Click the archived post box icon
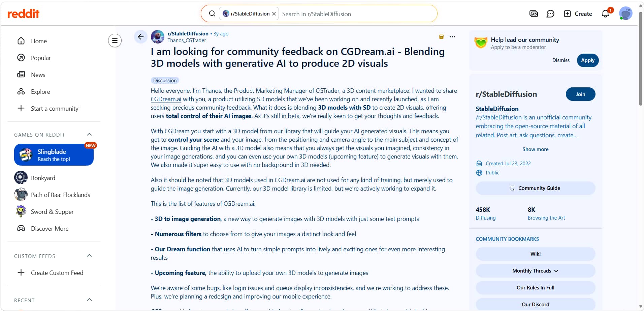644x311 pixels. point(441,37)
